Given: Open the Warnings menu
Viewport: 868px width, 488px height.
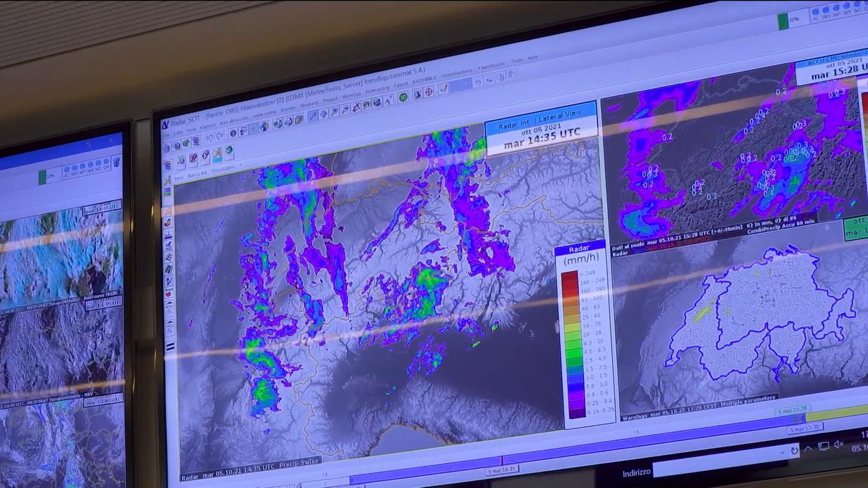Looking at the screenshot, I should [x=351, y=96].
